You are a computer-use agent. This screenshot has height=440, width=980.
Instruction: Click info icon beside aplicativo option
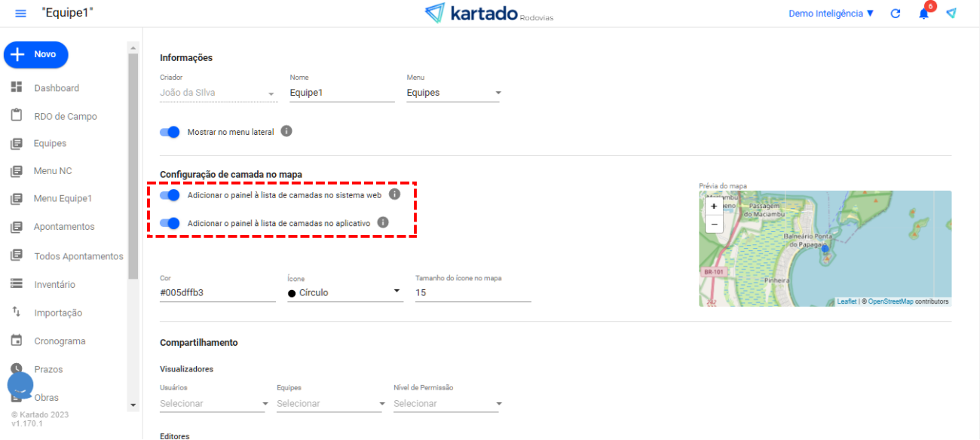click(383, 222)
